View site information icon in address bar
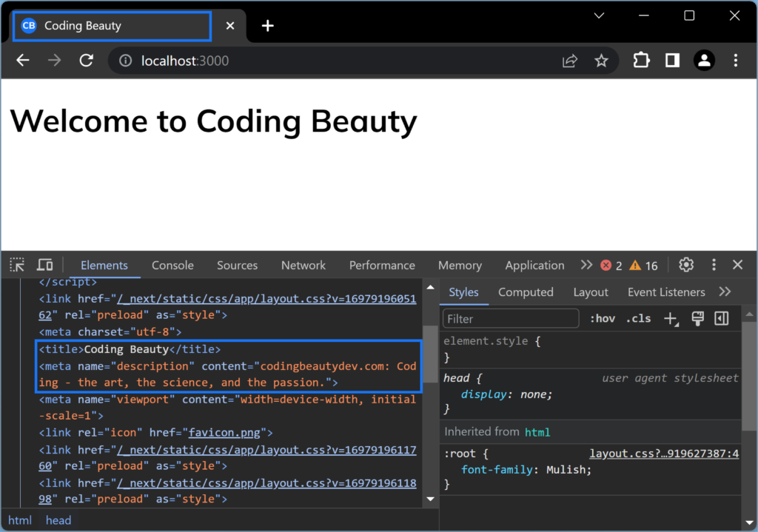Image resolution: width=758 pixels, height=532 pixels. [125, 61]
